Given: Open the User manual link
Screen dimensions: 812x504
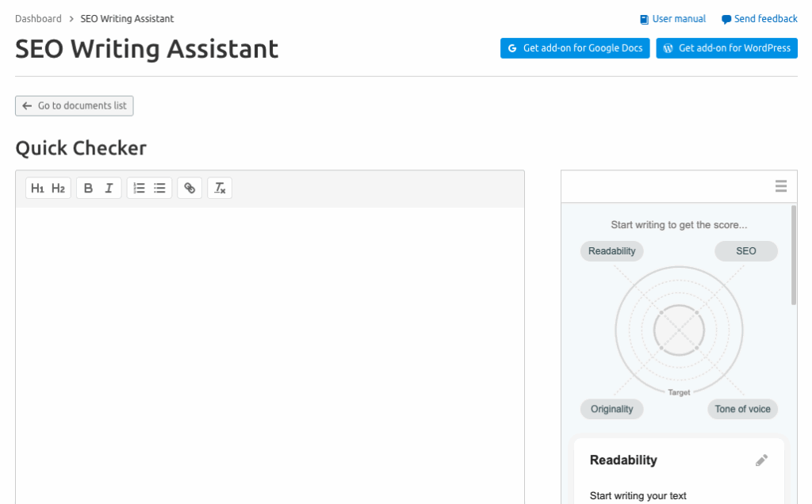Looking at the screenshot, I should [673, 19].
